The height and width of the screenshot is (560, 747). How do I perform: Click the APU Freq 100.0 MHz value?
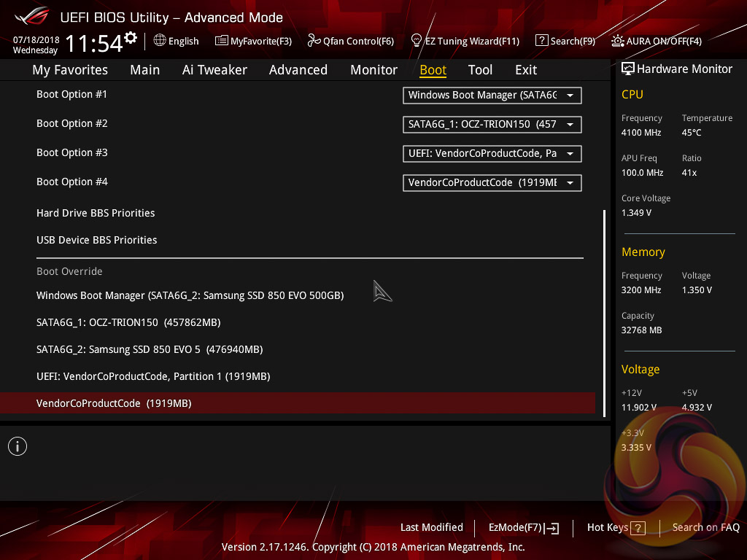coord(642,173)
